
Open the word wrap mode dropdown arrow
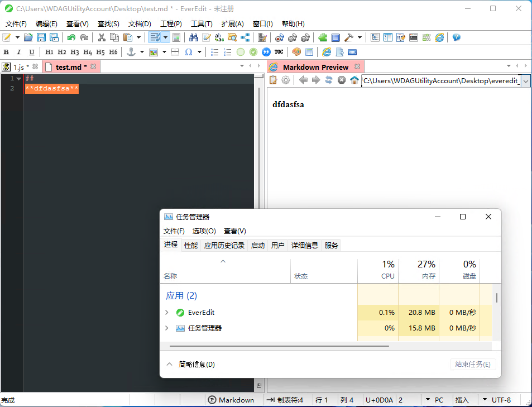point(166,37)
